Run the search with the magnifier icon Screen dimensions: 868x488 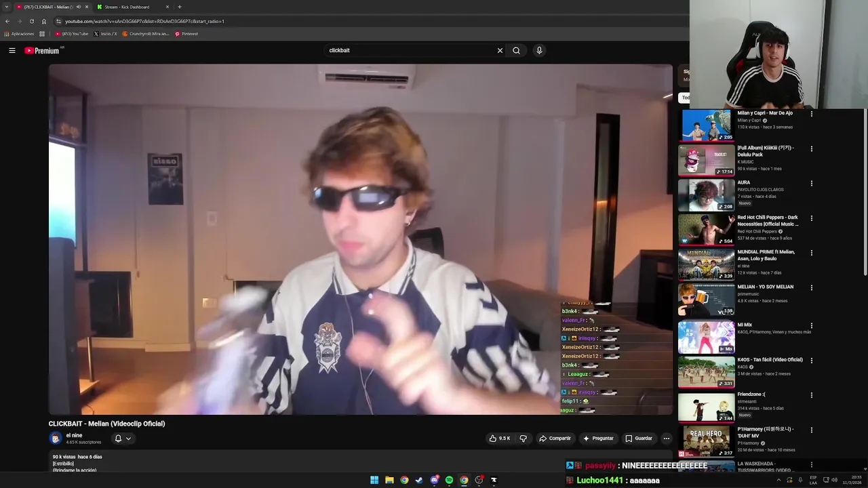(x=517, y=50)
